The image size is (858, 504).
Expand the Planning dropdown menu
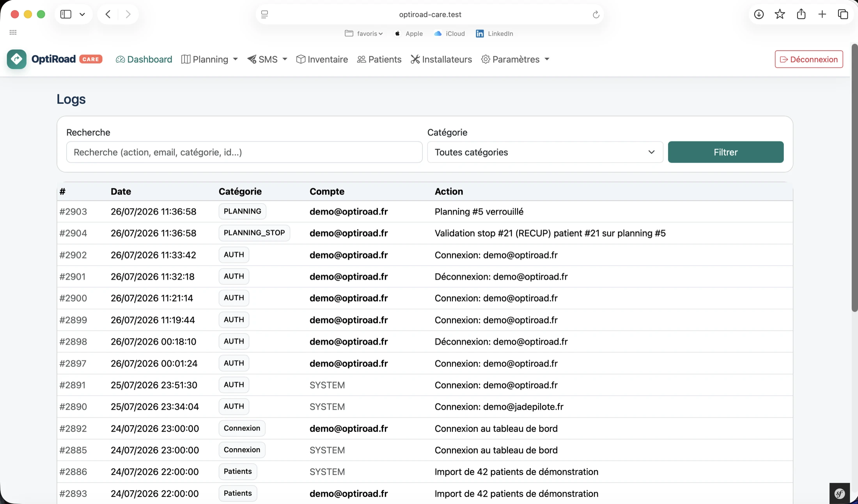pos(210,59)
